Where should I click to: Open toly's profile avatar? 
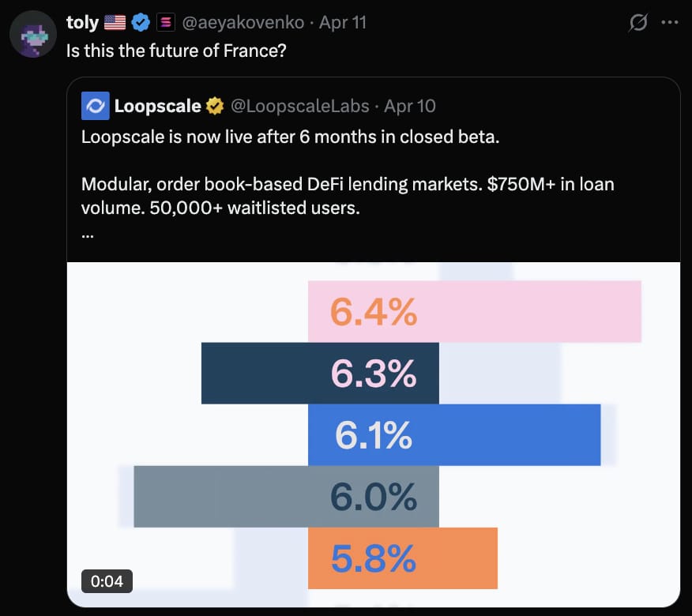coord(33,35)
